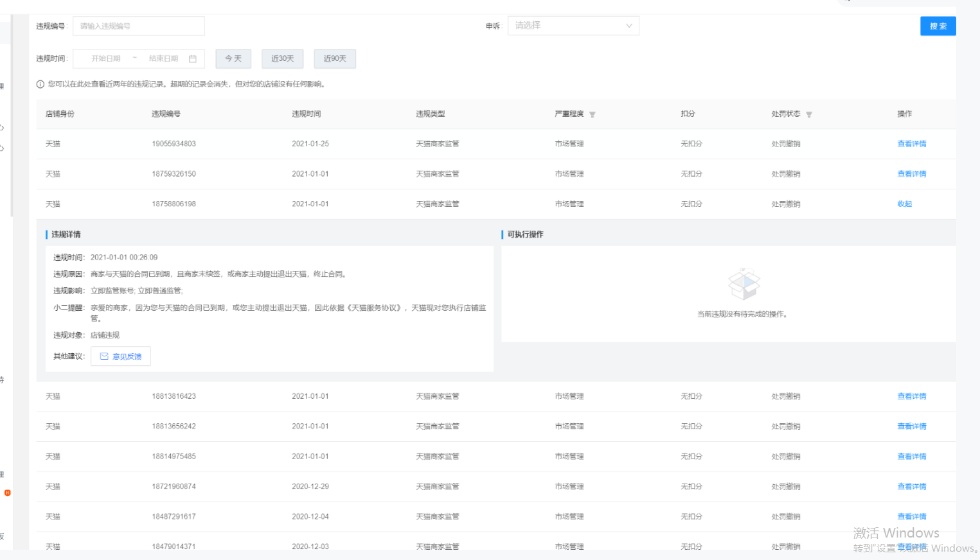The image size is (980, 560).
Task: Collapse details via 收起 for 18758806198
Action: click(x=905, y=204)
